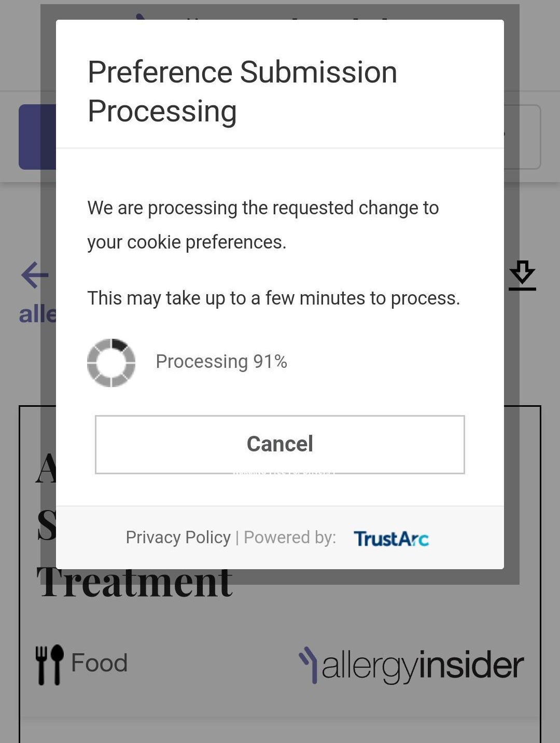Go back using the purple arrow
Screen dimensions: 560x743
click(35, 274)
